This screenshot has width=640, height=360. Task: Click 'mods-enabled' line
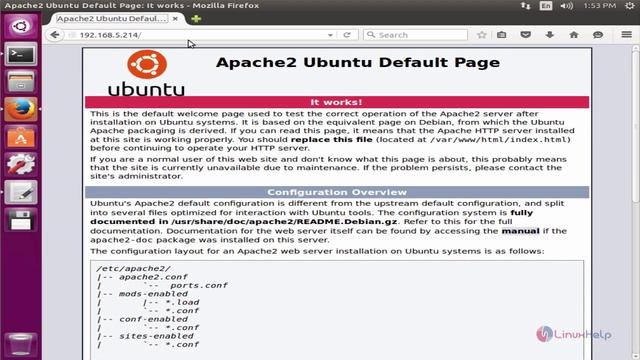click(153, 294)
